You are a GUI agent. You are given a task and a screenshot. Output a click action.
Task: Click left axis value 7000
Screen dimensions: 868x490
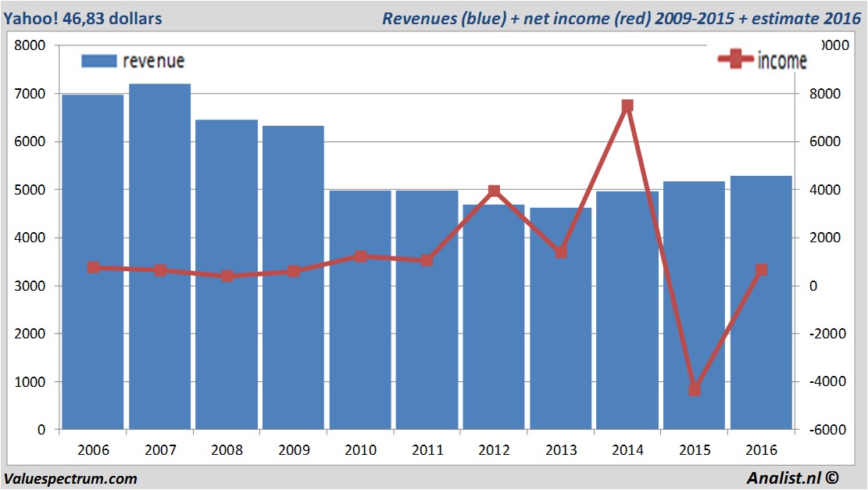[x=30, y=94]
